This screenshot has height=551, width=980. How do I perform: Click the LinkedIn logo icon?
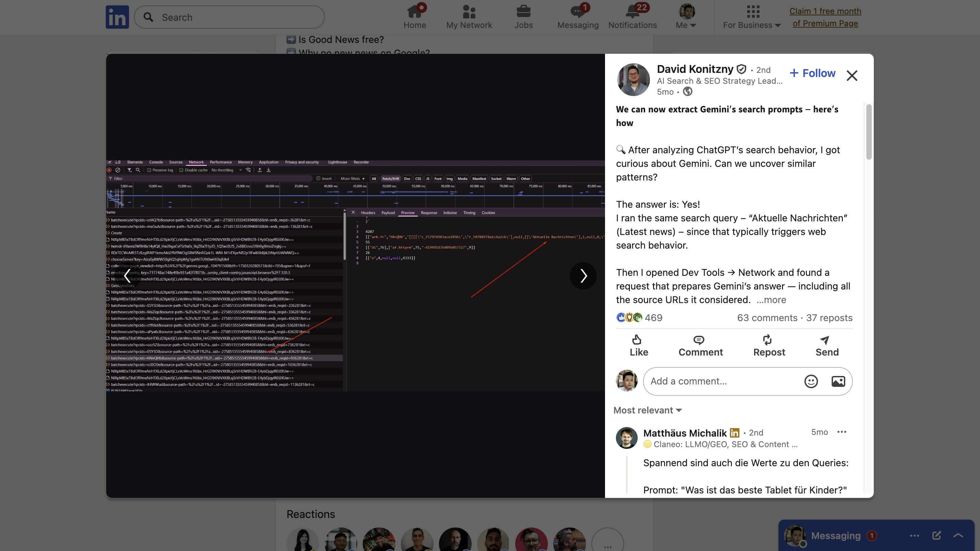tap(117, 17)
